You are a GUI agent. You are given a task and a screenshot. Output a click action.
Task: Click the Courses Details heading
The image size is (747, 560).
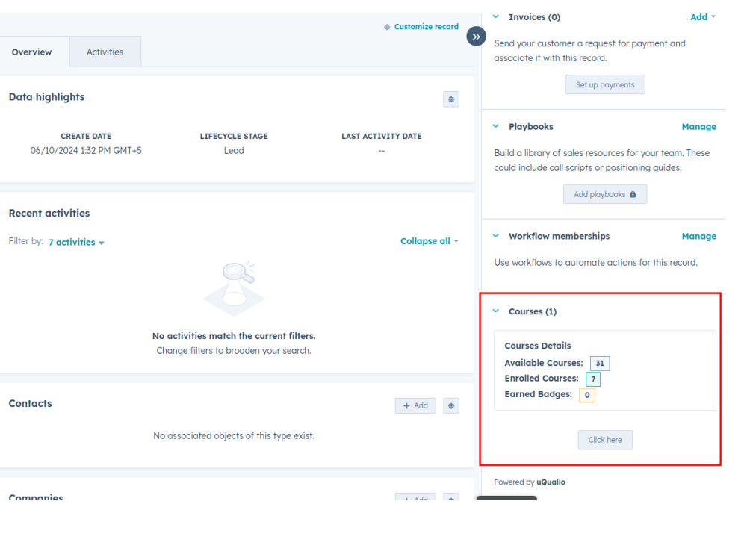(537, 346)
